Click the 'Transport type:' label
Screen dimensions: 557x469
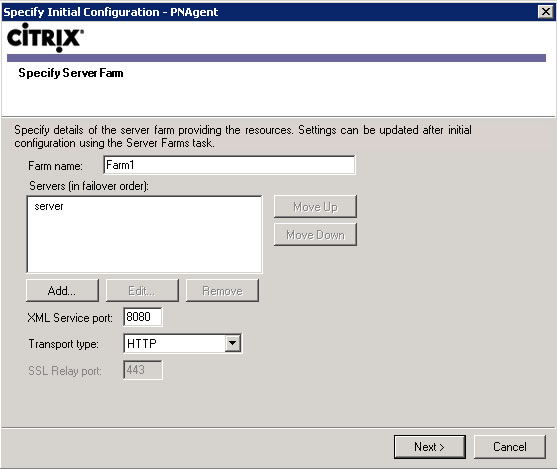(x=64, y=344)
